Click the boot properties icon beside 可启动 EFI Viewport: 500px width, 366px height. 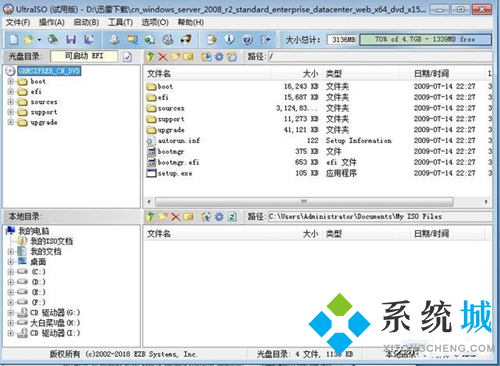[127, 57]
